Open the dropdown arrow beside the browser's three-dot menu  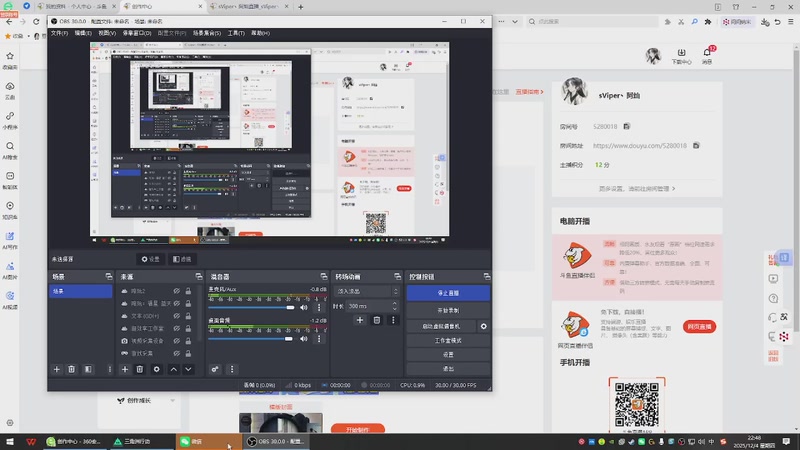(x=515, y=22)
